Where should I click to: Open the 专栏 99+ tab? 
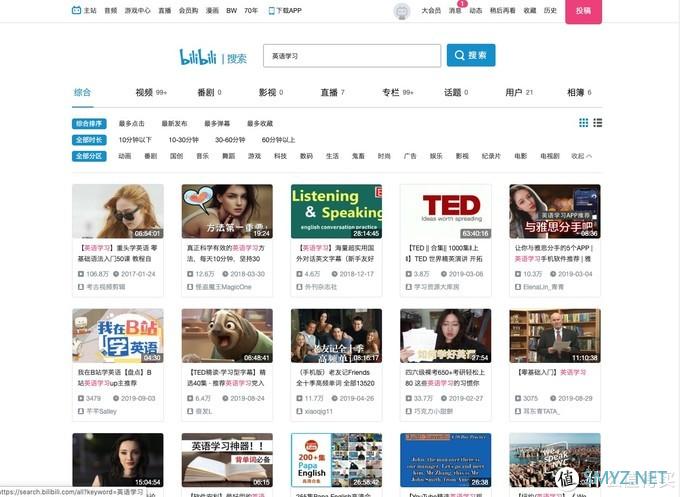(398, 92)
